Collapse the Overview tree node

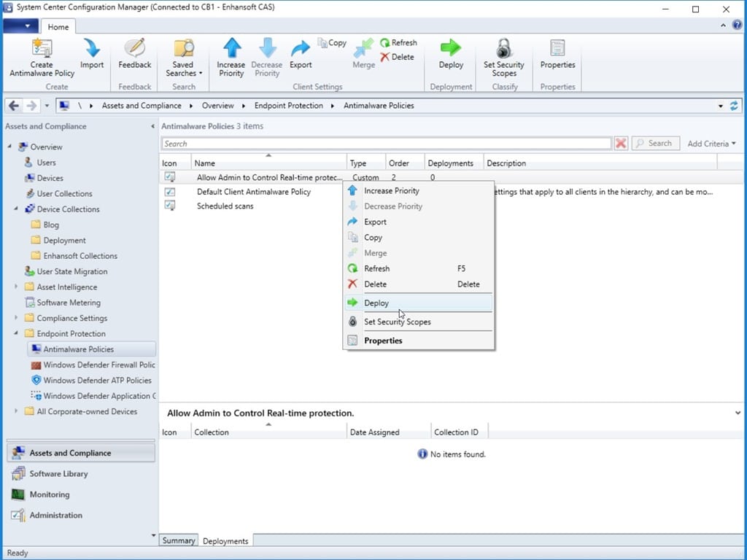click(x=10, y=147)
